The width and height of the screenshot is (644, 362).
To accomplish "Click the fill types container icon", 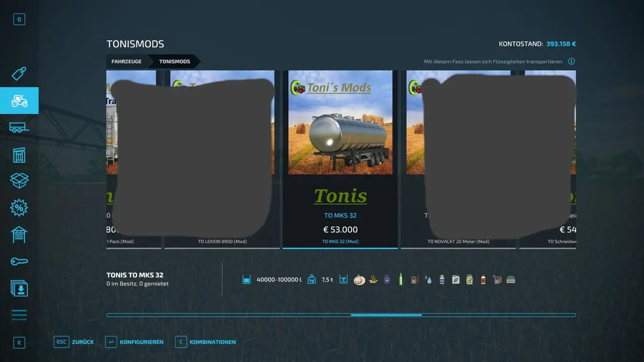I will click(343, 279).
